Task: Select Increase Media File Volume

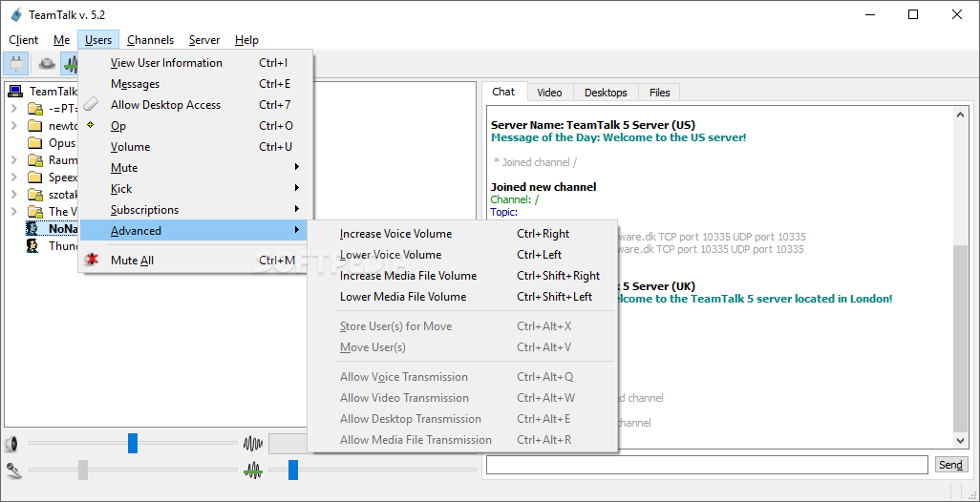Action: pos(462,276)
